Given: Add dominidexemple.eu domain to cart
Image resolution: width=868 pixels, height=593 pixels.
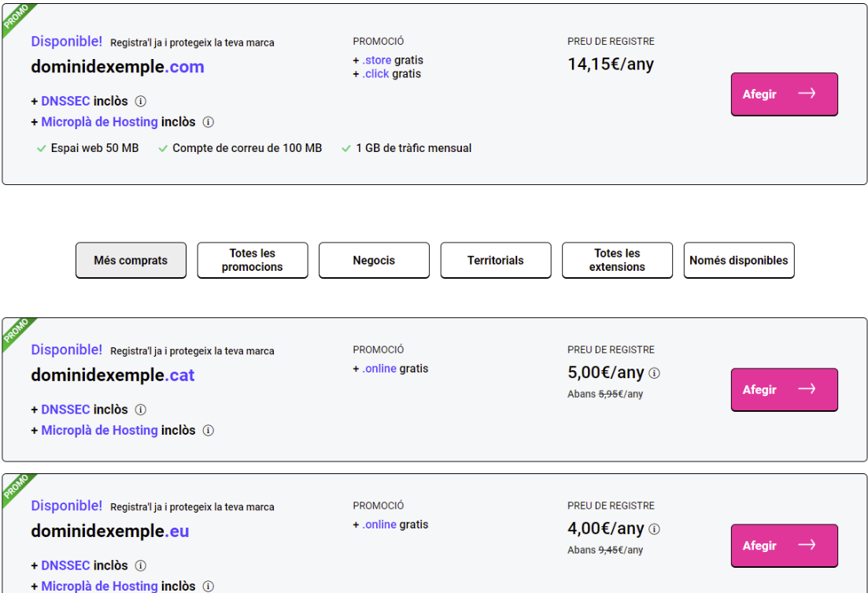Looking at the screenshot, I should (x=784, y=546).
